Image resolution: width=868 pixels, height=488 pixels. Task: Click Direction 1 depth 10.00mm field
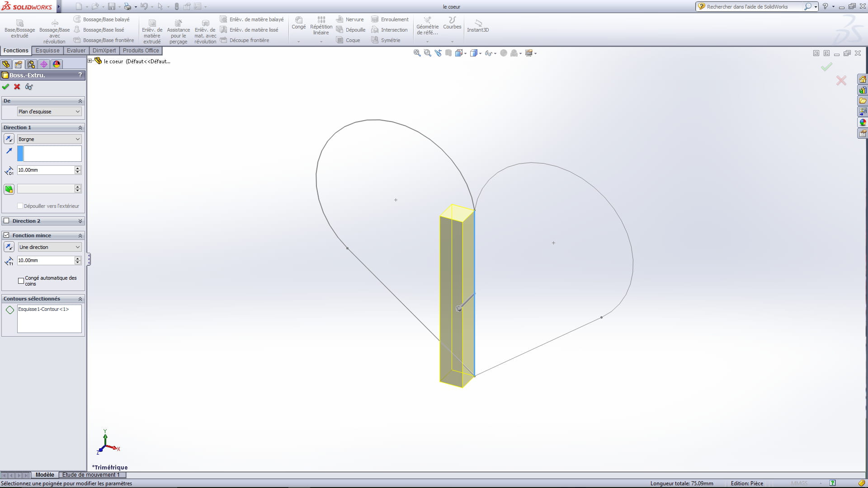(x=45, y=170)
